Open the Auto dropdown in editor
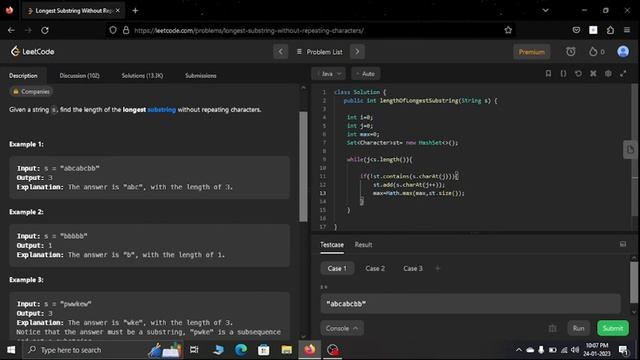Viewport: 640px width, 360px height. click(365, 74)
